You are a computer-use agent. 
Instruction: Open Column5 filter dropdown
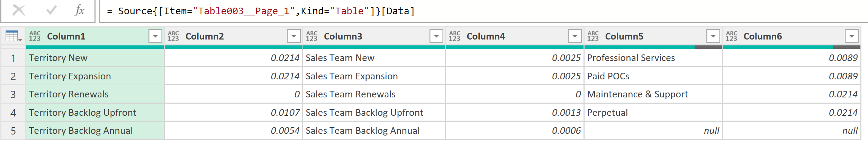click(x=713, y=36)
